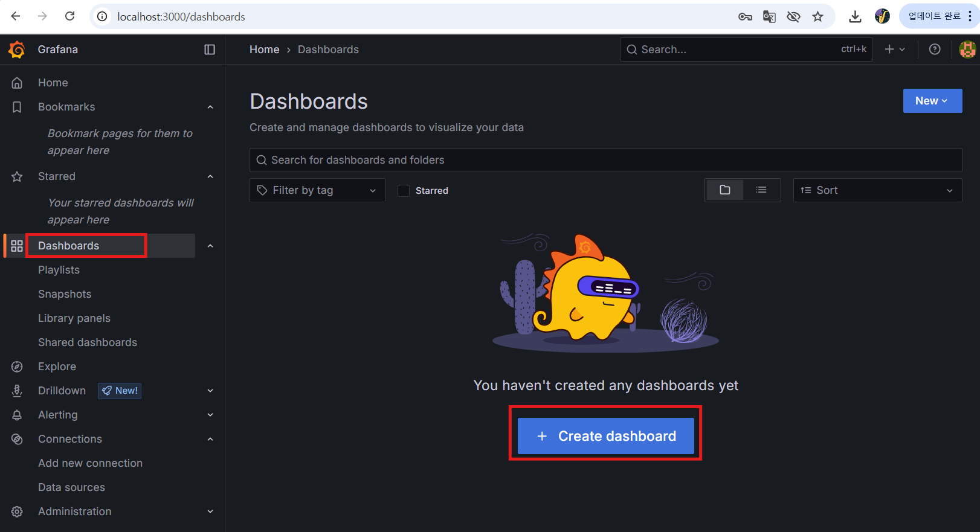Open Shared dashboards in the sidebar
Image resolution: width=980 pixels, height=532 pixels.
88,342
